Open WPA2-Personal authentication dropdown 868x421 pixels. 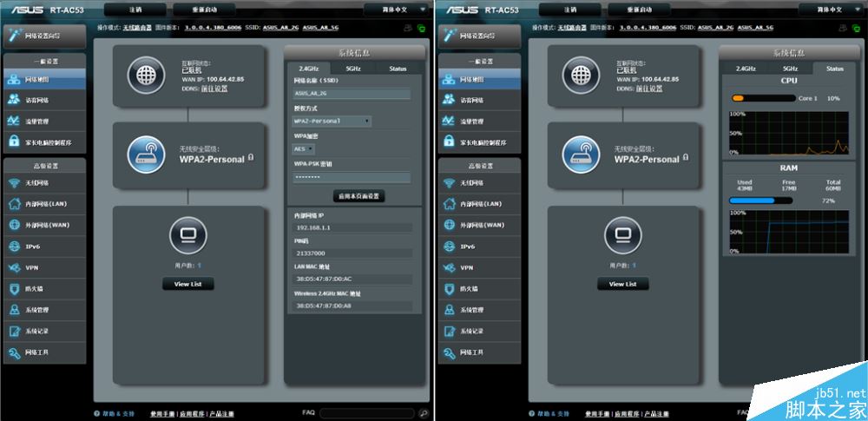point(332,121)
